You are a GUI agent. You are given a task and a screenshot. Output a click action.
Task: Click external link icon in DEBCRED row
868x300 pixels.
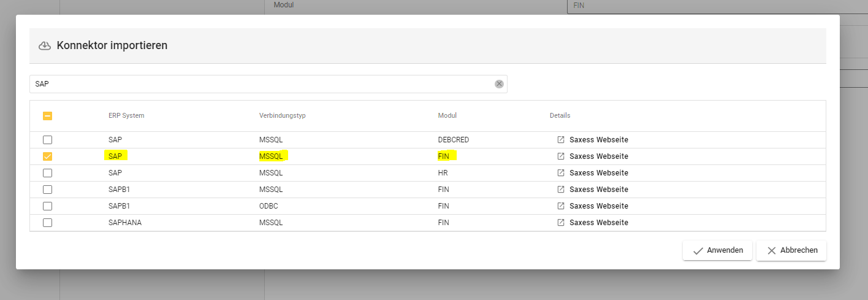pyautogui.click(x=560, y=140)
